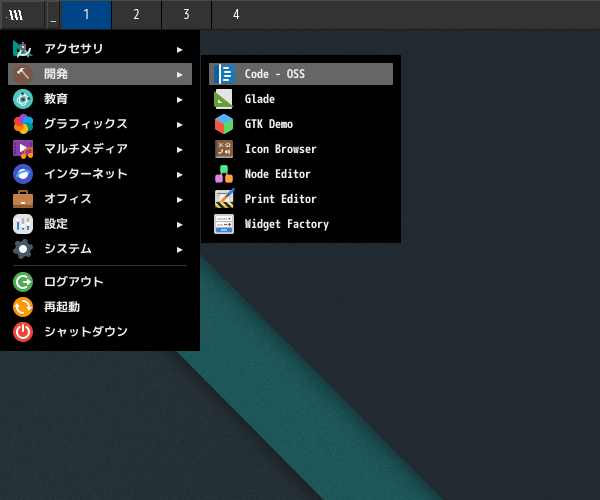Click the Widget Factory icon
The image size is (600, 500).
224,224
